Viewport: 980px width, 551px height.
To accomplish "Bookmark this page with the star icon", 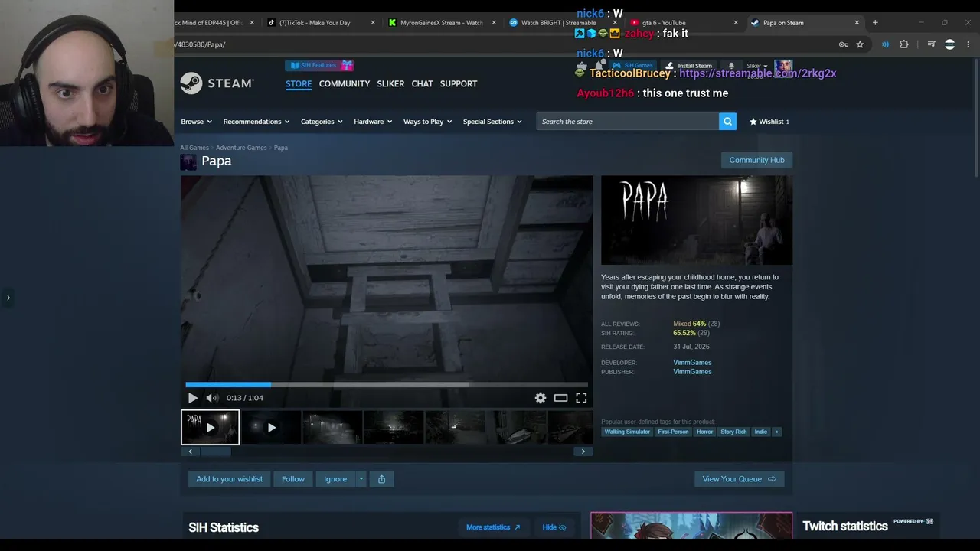I will click(x=860, y=44).
